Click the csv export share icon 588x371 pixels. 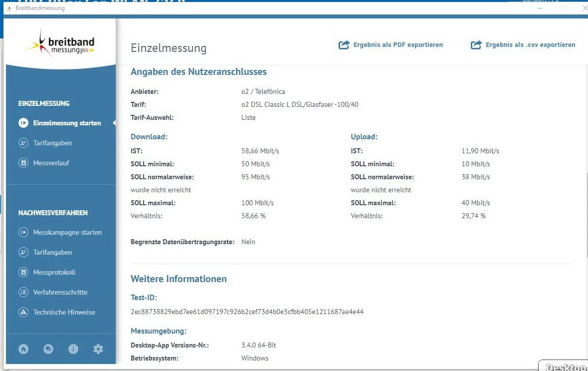[476, 44]
